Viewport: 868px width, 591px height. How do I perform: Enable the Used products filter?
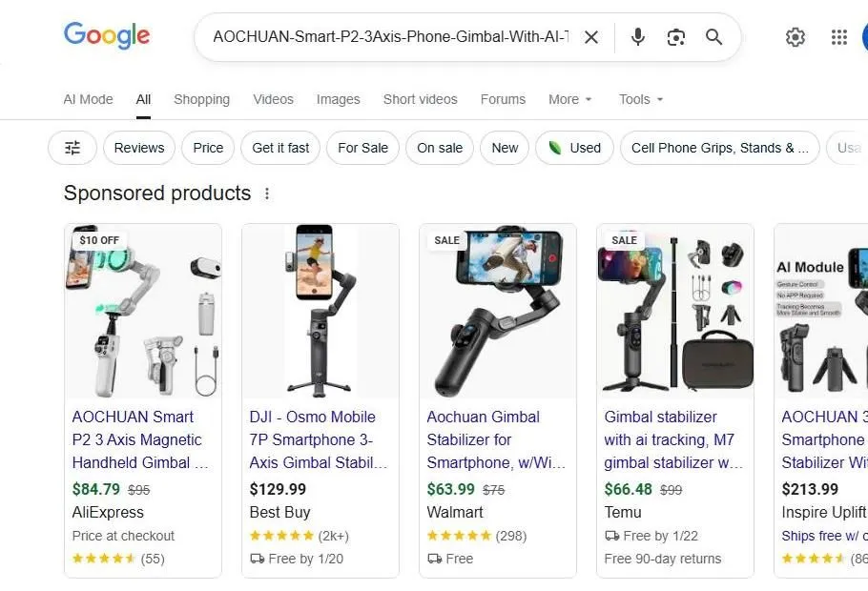pos(574,148)
